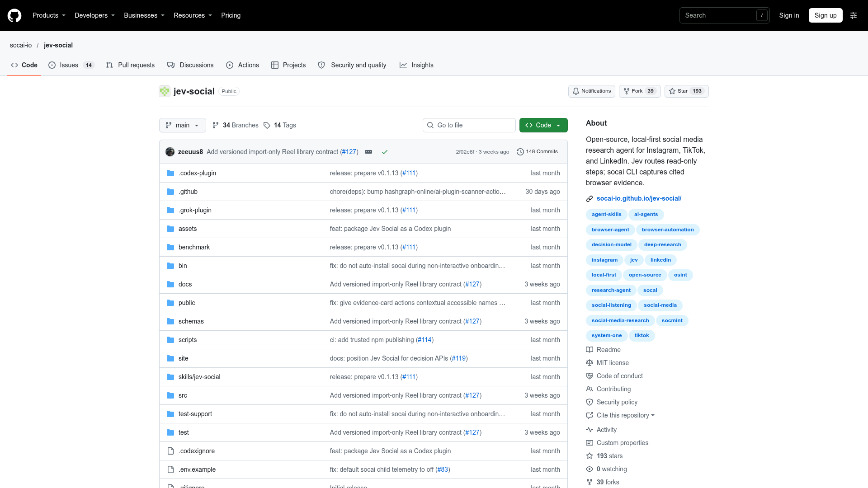The width and height of the screenshot is (868, 488).
Task: Expand the Developers menu
Action: click(94, 15)
